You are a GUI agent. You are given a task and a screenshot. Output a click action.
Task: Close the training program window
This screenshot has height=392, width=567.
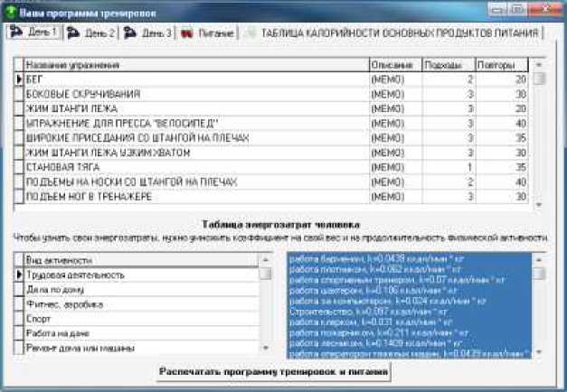coord(545,9)
